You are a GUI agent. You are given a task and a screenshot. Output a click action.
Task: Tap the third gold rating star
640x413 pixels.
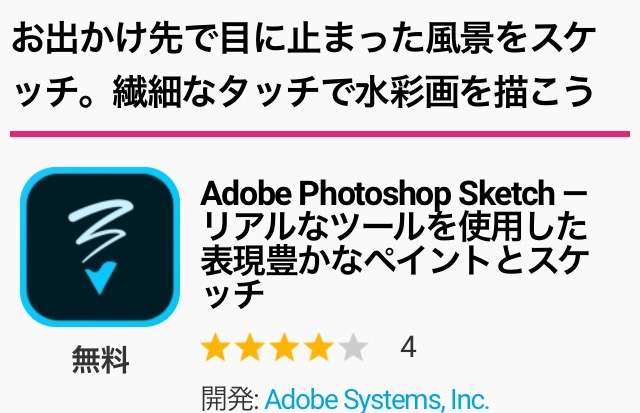pyautogui.click(x=284, y=347)
